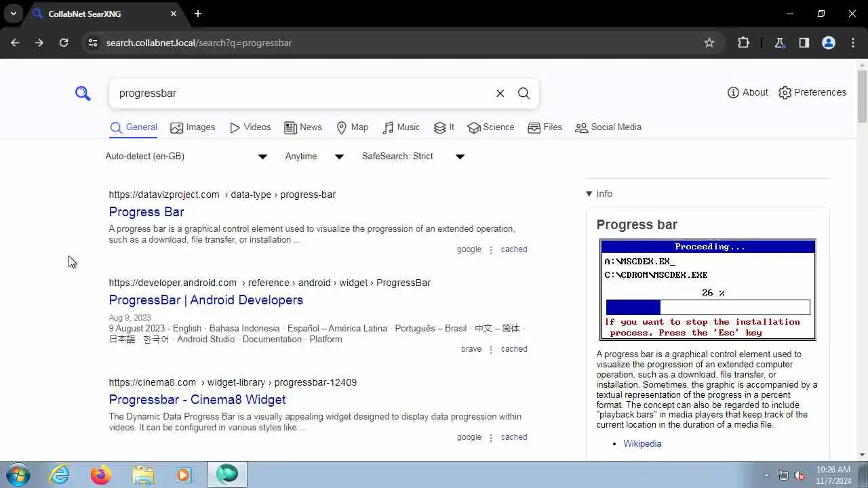Switch to the News tab
This screenshot has width=868, height=488.
(x=303, y=127)
